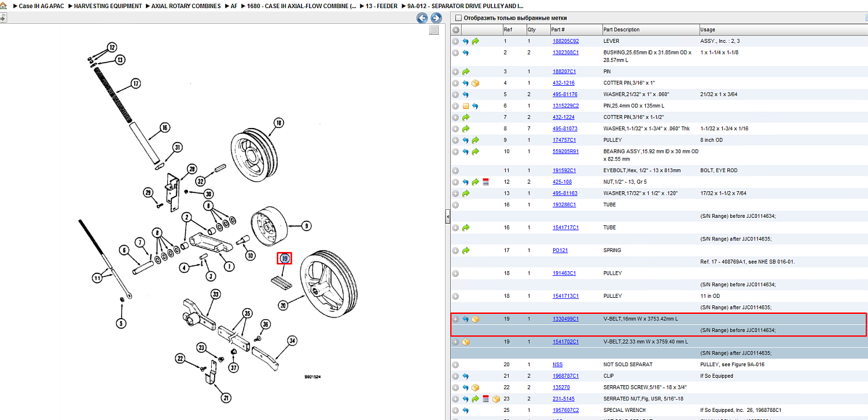Click the green arrow in PULLEY row 174757C1

click(x=475, y=140)
